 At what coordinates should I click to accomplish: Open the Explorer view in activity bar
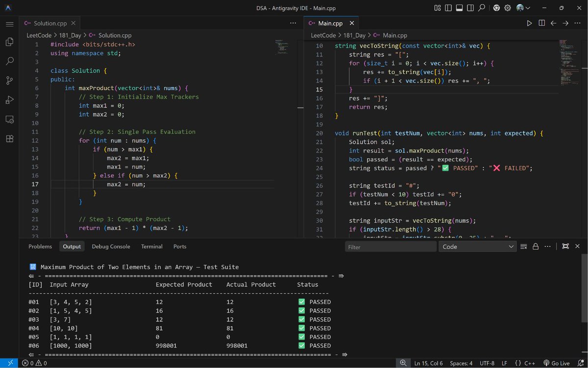tap(9, 42)
